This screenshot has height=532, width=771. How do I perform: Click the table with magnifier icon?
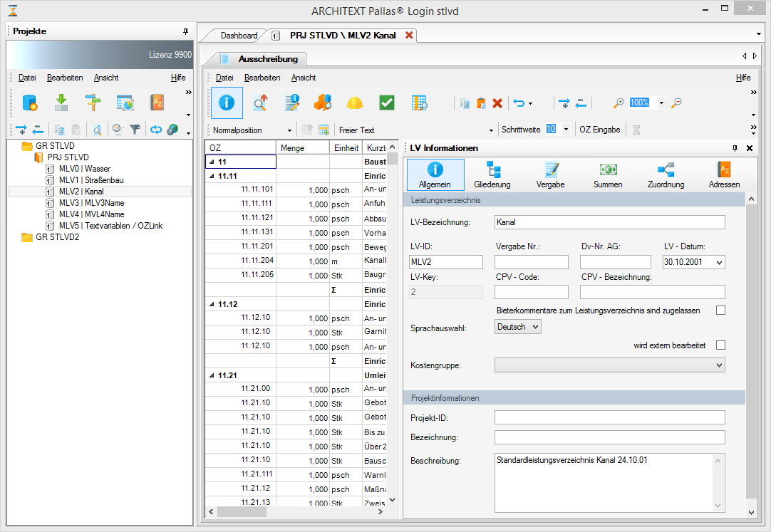[x=419, y=103]
